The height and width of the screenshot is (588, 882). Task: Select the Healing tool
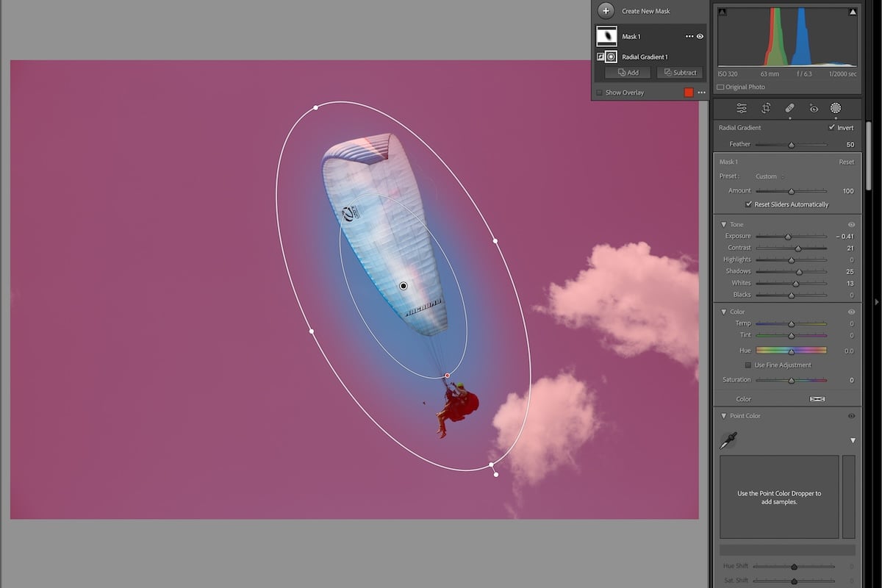pos(790,108)
